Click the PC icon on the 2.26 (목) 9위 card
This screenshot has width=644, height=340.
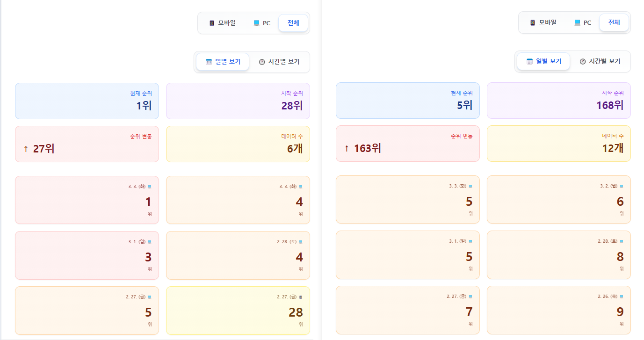tap(622, 297)
